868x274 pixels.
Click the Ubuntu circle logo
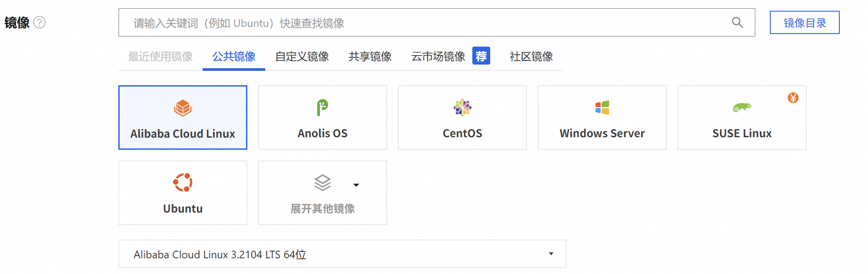coord(183,183)
